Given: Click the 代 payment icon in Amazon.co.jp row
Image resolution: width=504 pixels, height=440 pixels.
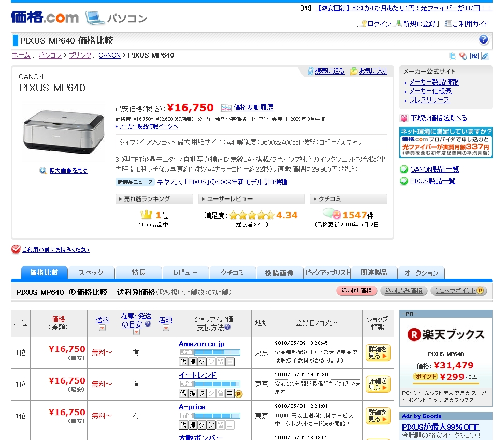Looking at the screenshot, I should coord(183,362).
